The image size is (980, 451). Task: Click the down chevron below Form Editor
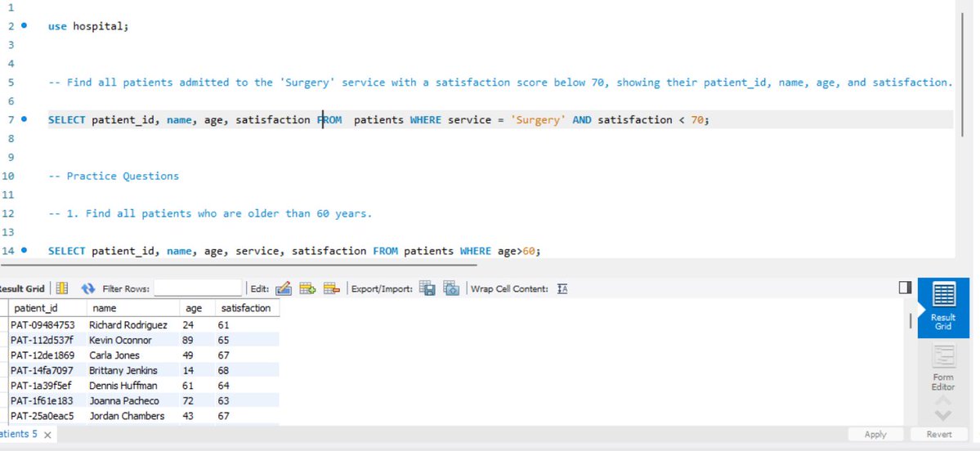coord(943,415)
